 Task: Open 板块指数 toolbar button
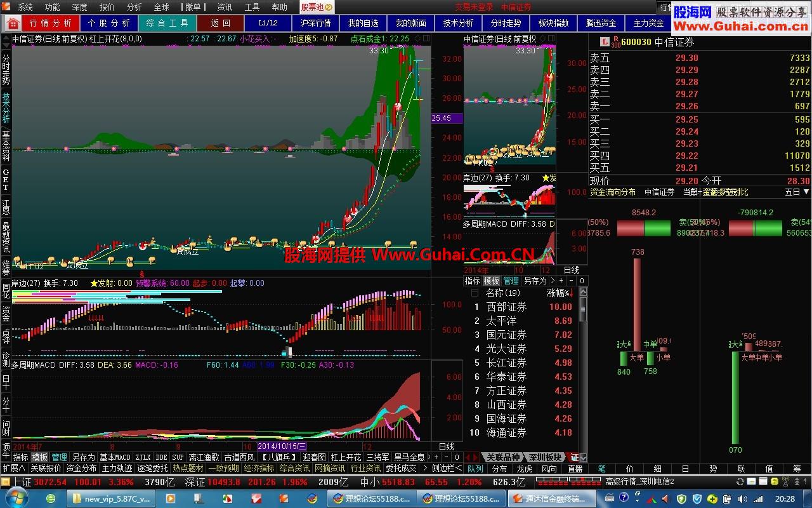[x=553, y=23]
